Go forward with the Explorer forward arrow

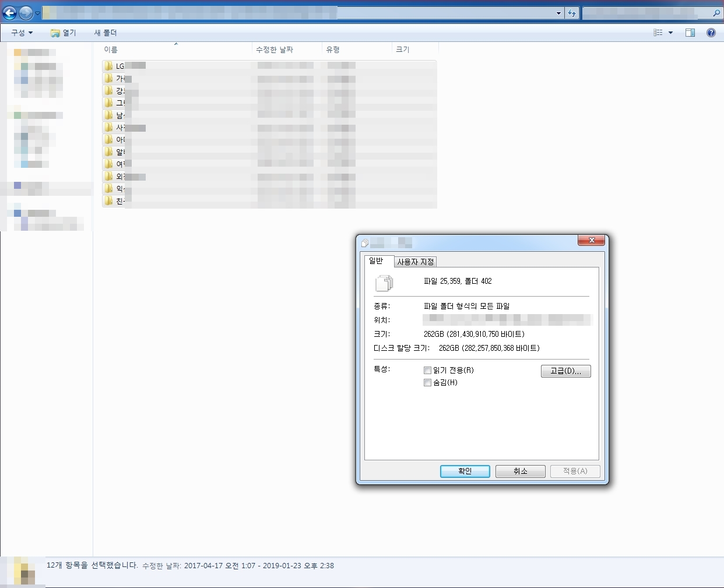26,13
